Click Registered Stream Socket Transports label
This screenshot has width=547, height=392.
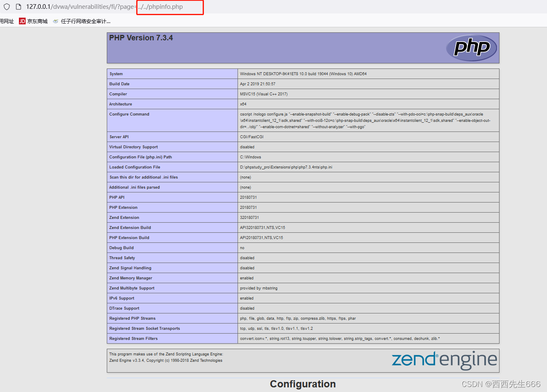[x=145, y=329]
